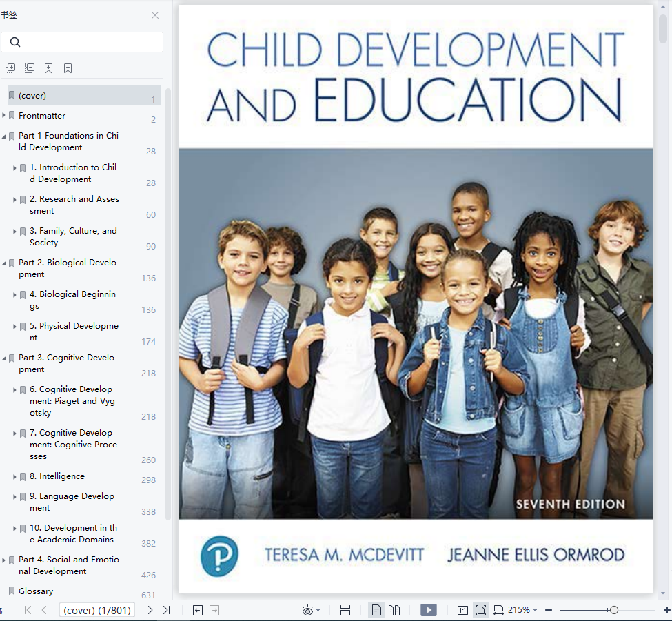The width and height of the screenshot is (672, 621).
Task: Expand 7. Cognitive Development: Cognitive Processes
Action: click(14, 434)
